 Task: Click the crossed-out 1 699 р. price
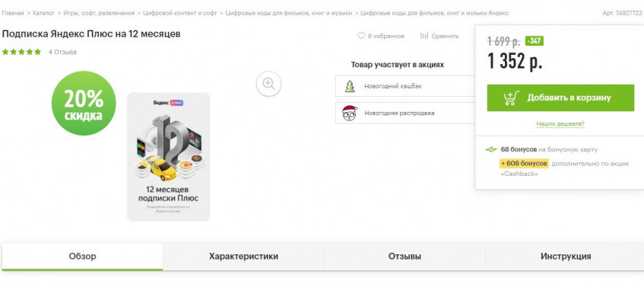point(504,42)
